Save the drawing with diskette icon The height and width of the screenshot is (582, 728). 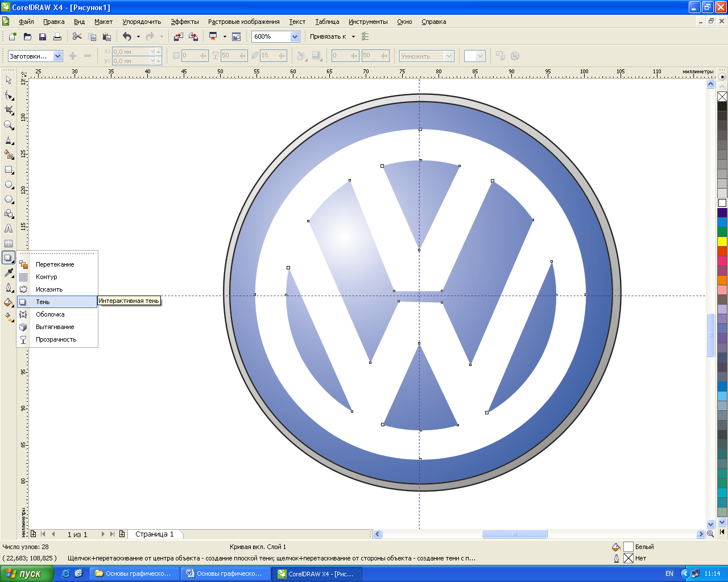(x=42, y=36)
